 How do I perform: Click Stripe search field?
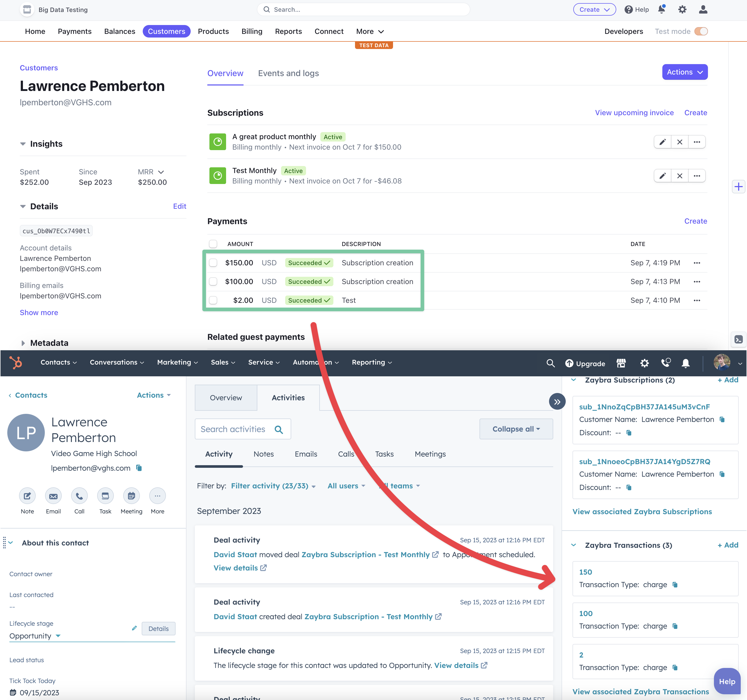pos(363,9)
